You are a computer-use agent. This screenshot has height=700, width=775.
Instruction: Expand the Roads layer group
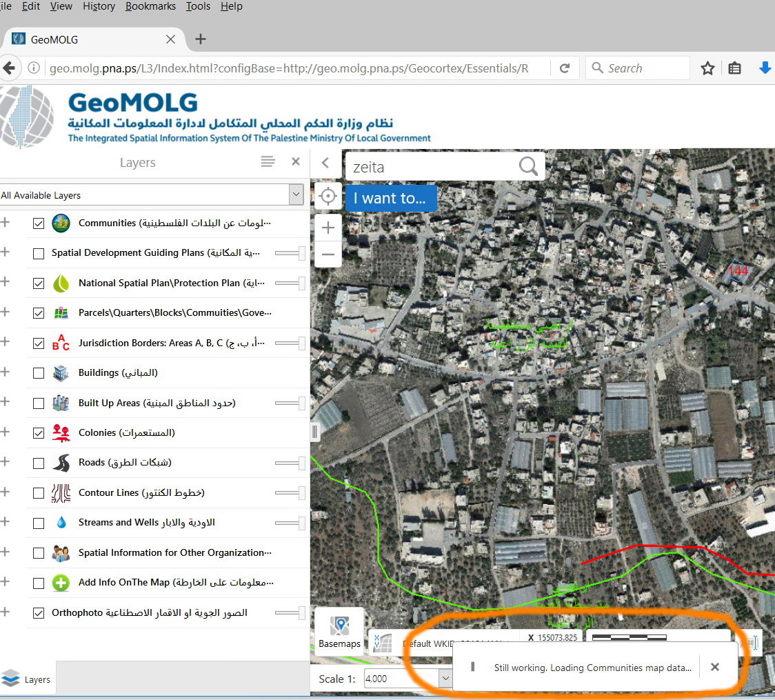click(x=5, y=461)
